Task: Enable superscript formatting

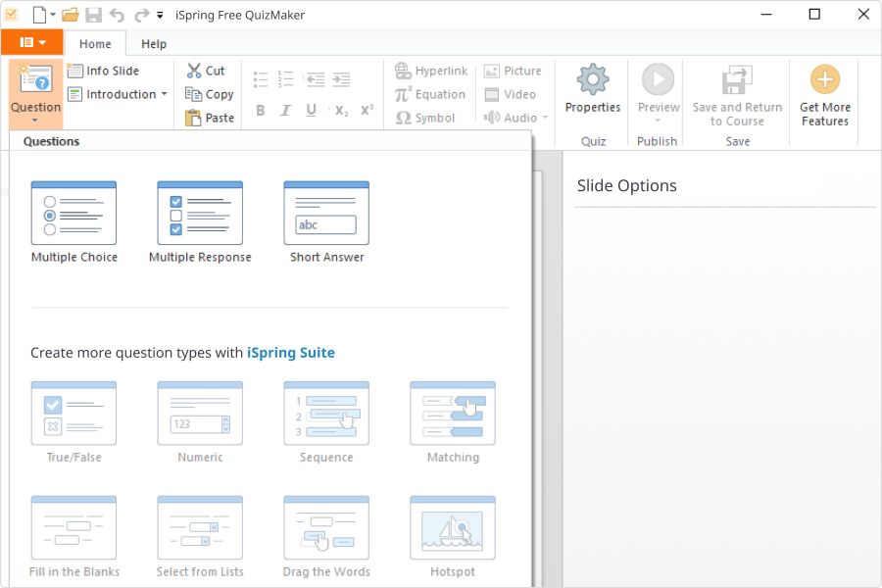Action: coord(367,111)
